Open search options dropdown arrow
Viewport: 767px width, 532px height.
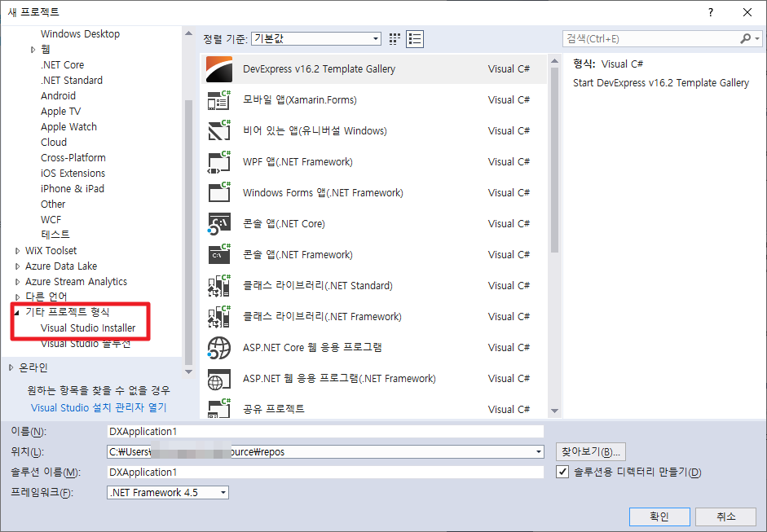point(757,38)
